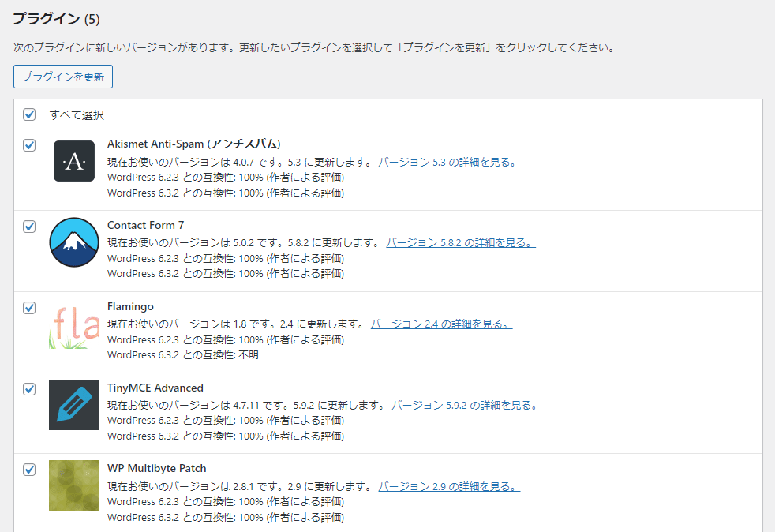Uncheck the Contact Form 7 checkbox
Screen dimensions: 775x532
point(29,227)
